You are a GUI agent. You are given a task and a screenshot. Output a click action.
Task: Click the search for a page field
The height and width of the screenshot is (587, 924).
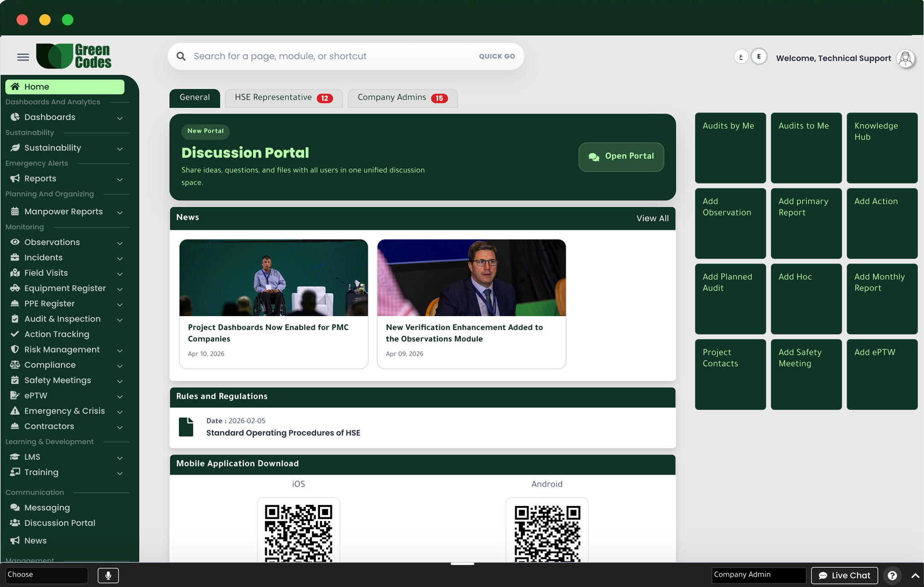tap(346, 56)
